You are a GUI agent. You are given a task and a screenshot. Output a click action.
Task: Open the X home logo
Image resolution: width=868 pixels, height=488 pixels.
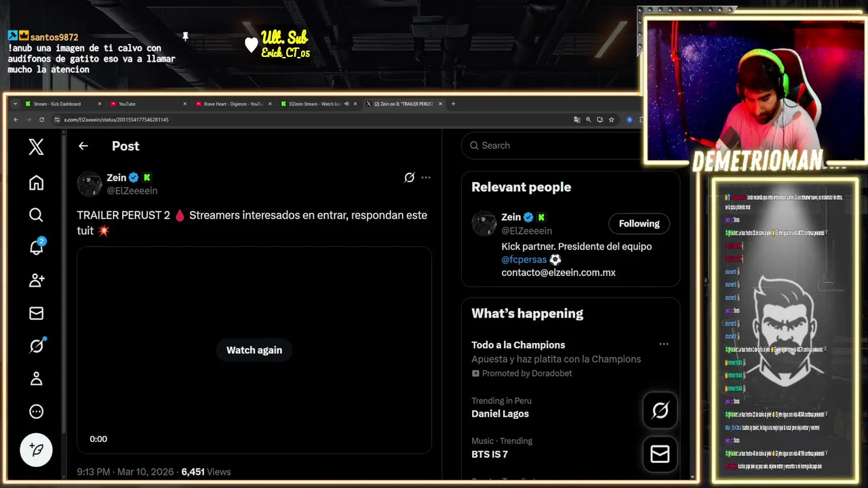click(x=36, y=146)
